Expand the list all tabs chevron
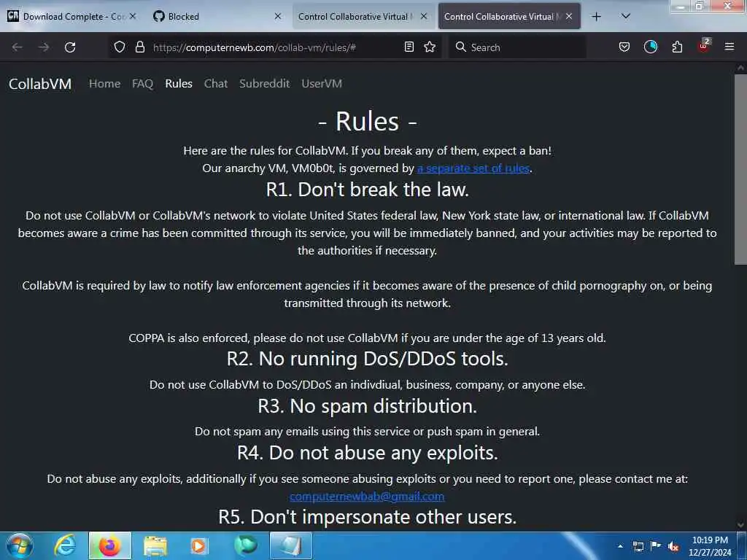Screen dimensions: 747x560 tap(625, 16)
